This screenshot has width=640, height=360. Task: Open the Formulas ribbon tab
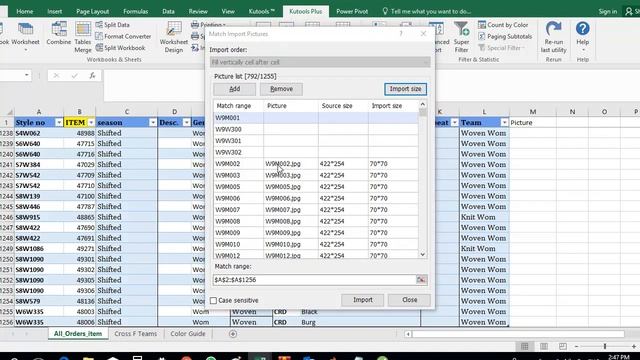click(136, 11)
